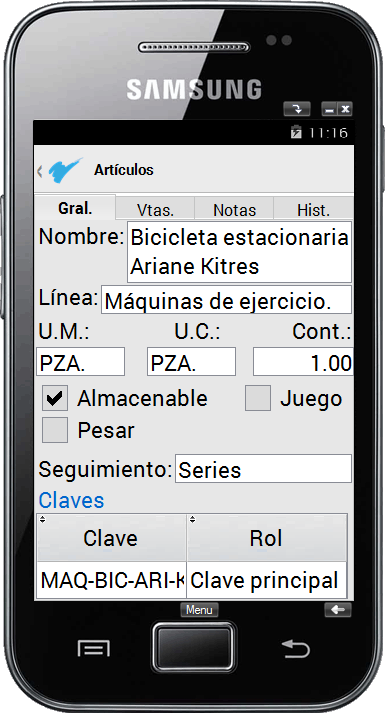Click the emulator Menu button
The width and height of the screenshot is (385, 713).
click(199, 610)
